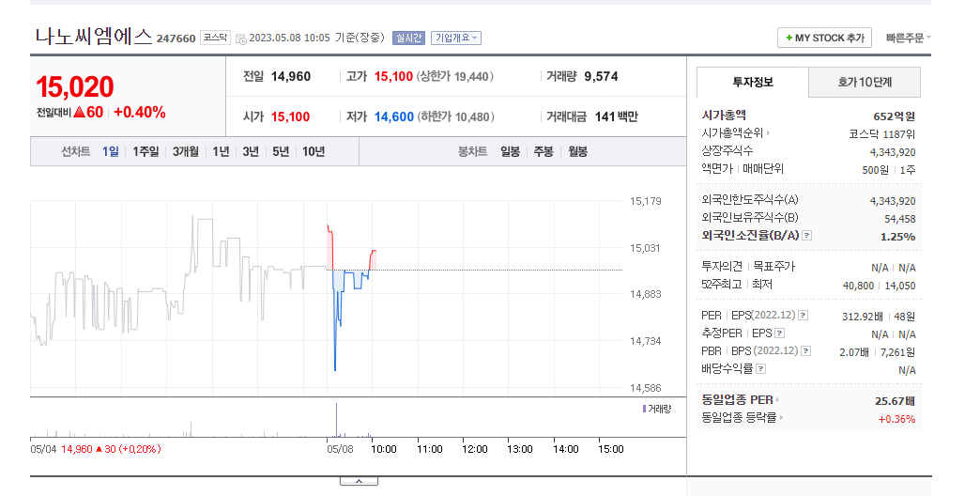
Task: Click the tall purple volume bar
Action: click(x=337, y=420)
